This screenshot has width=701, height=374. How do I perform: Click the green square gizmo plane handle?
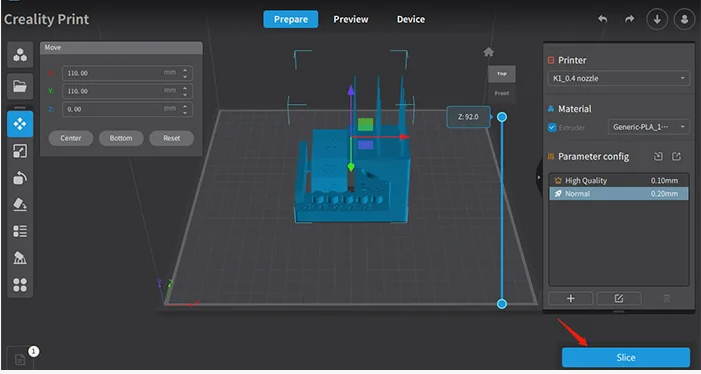[366, 125]
